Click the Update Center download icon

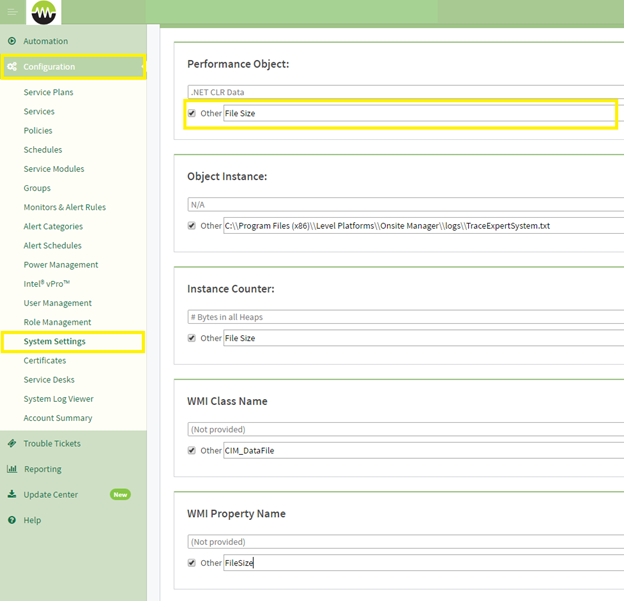coord(12,494)
